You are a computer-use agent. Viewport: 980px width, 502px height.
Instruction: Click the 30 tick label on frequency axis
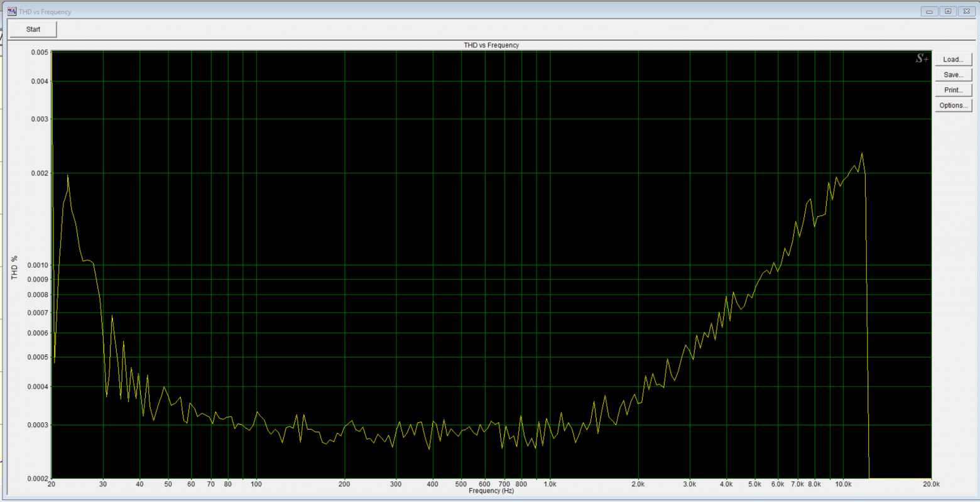pyautogui.click(x=103, y=484)
